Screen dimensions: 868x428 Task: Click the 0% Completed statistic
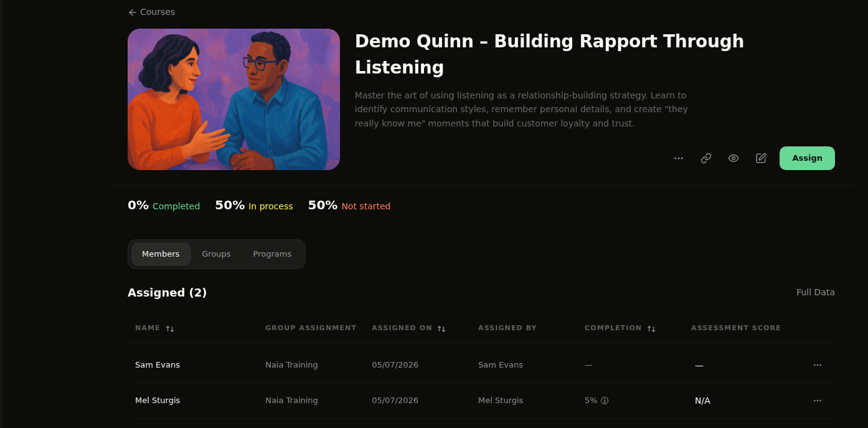[x=164, y=206]
